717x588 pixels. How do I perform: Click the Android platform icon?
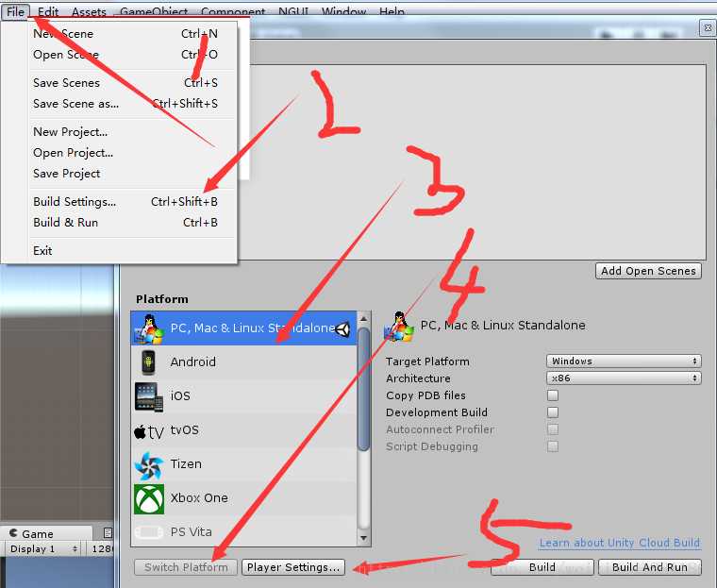pos(148,361)
